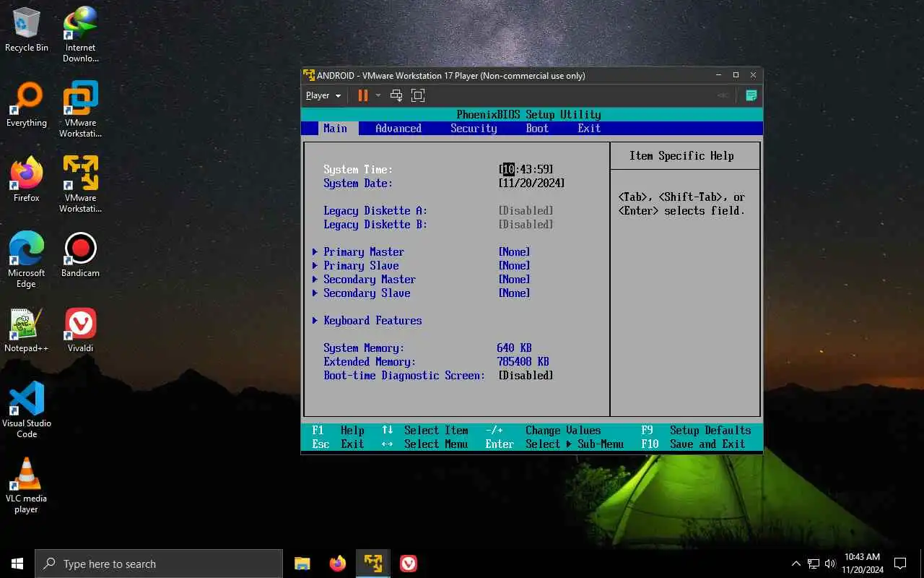This screenshot has width=924, height=578.
Task: Select the Vivaldi desktop icon
Action: coord(80,330)
